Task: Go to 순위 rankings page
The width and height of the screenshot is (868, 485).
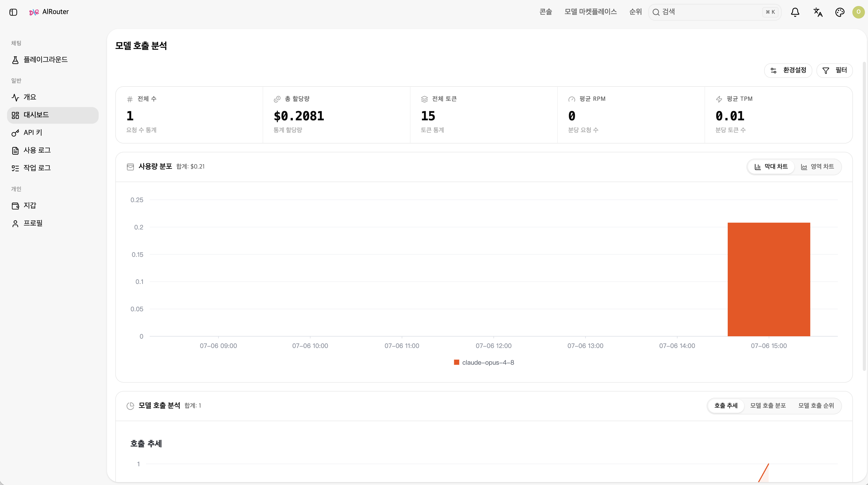Action: (x=636, y=12)
